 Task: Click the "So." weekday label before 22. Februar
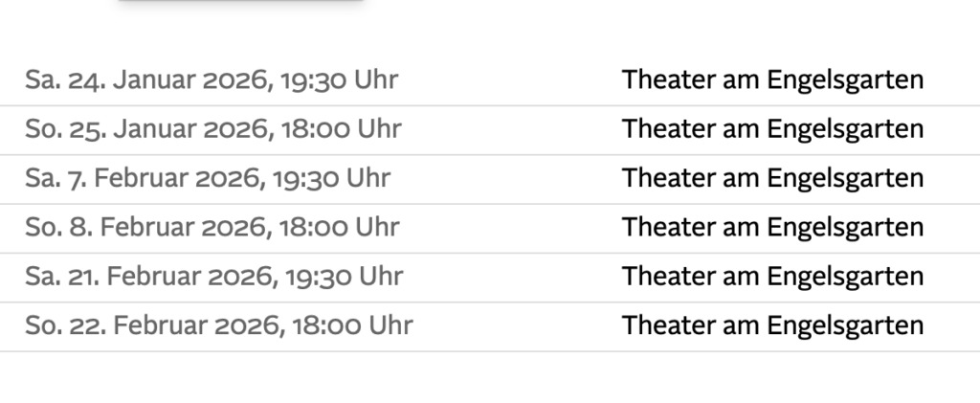click(44, 325)
